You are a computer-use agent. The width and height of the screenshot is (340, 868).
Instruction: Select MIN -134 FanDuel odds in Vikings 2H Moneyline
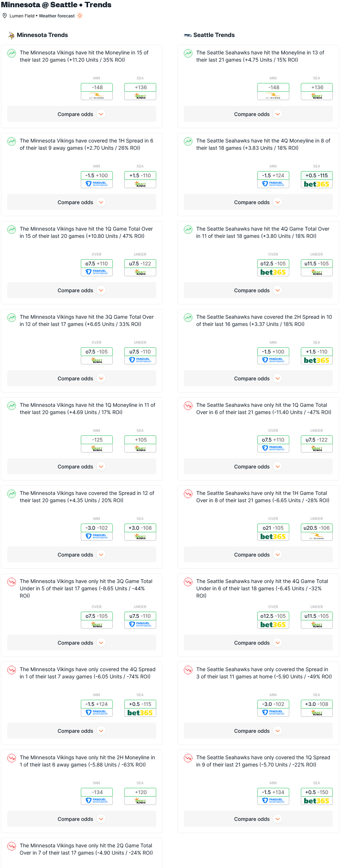coord(97,797)
